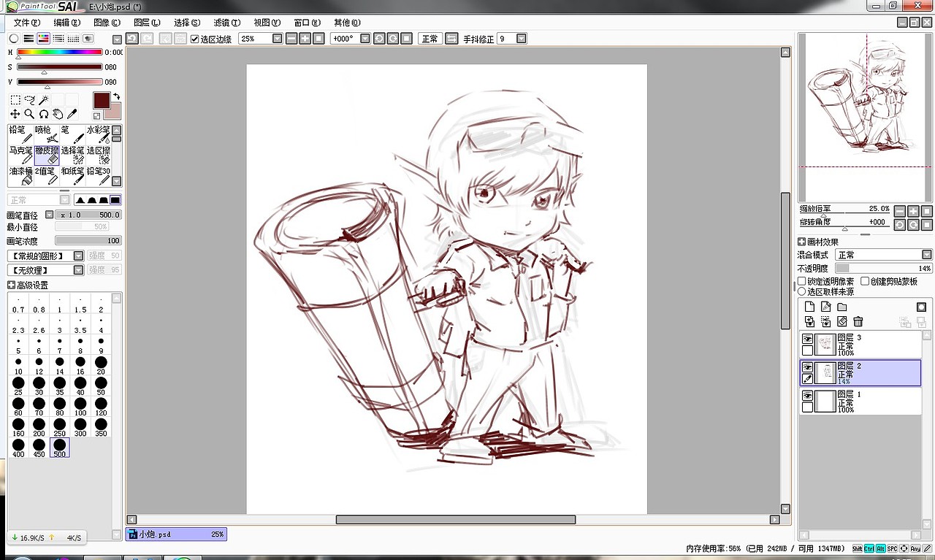Hide layer 图层 1 via eye icon

coord(807,395)
